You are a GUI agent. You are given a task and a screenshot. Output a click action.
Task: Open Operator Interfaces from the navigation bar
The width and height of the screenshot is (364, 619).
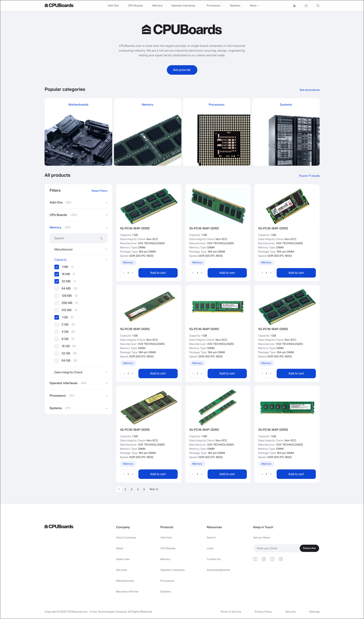click(x=183, y=5)
